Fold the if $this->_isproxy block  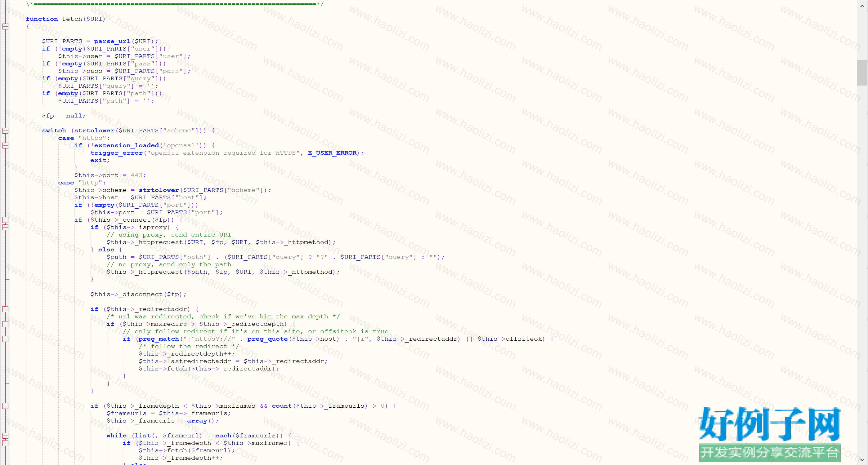[x=5, y=227]
